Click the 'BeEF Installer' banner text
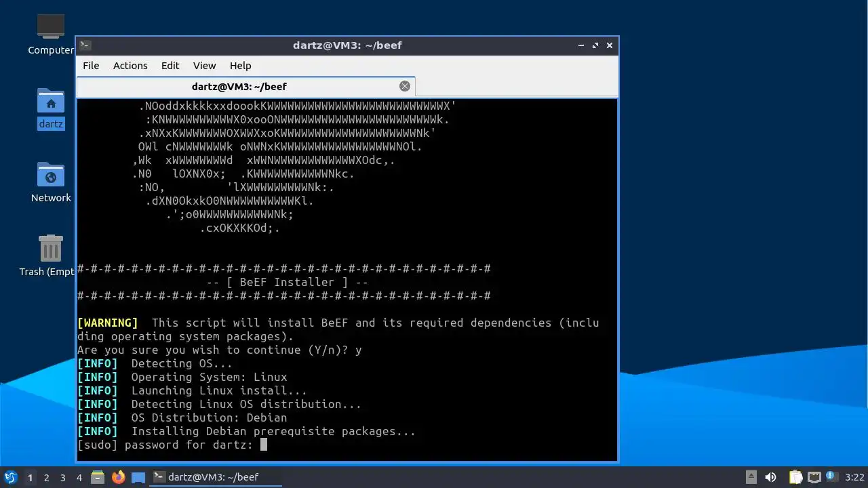The height and width of the screenshot is (488, 868). pyautogui.click(x=288, y=282)
